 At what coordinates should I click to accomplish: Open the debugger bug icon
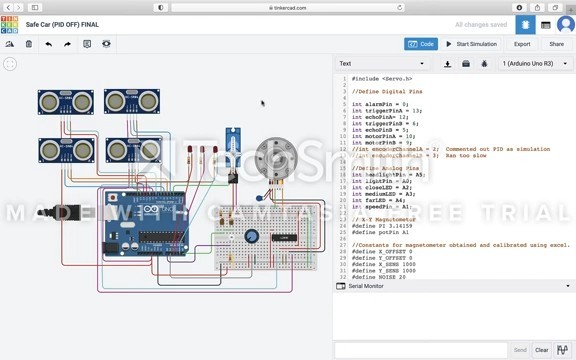pos(484,64)
